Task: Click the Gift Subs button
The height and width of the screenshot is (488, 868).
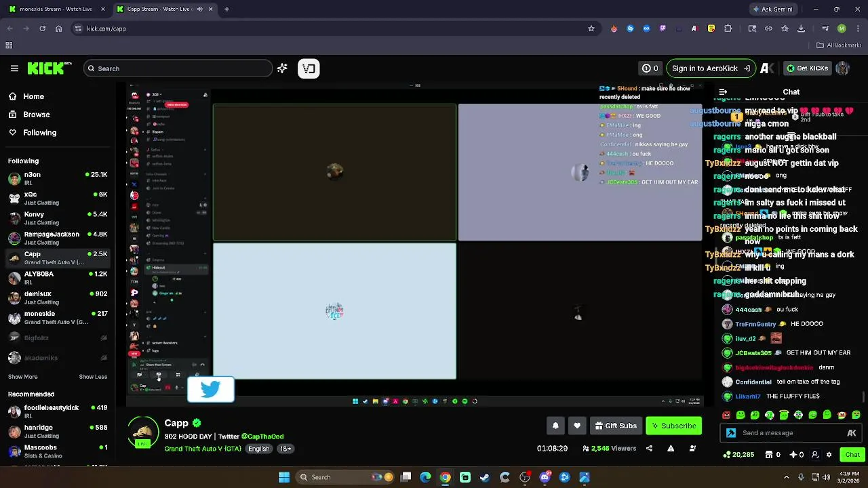Action: pyautogui.click(x=616, y=426)
